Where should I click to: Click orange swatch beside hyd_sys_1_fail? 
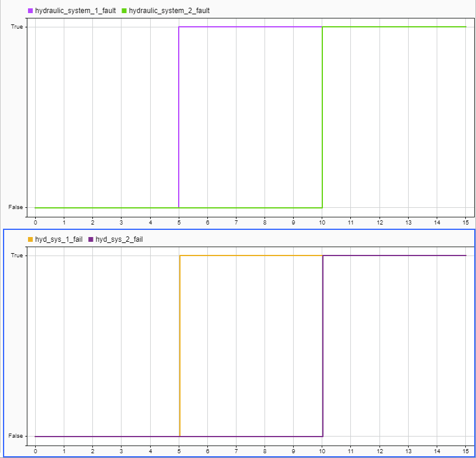coord(30,239)
